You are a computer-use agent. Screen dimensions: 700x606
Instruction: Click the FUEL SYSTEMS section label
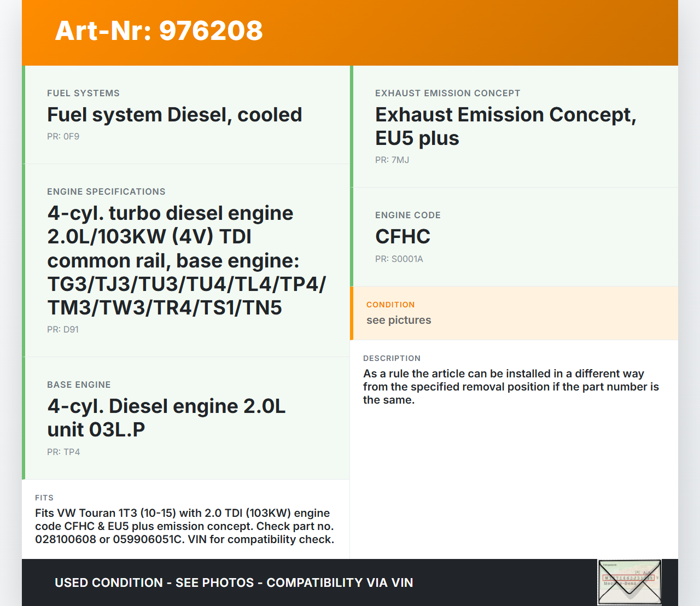pyautogui.click(x=83, y=94)
